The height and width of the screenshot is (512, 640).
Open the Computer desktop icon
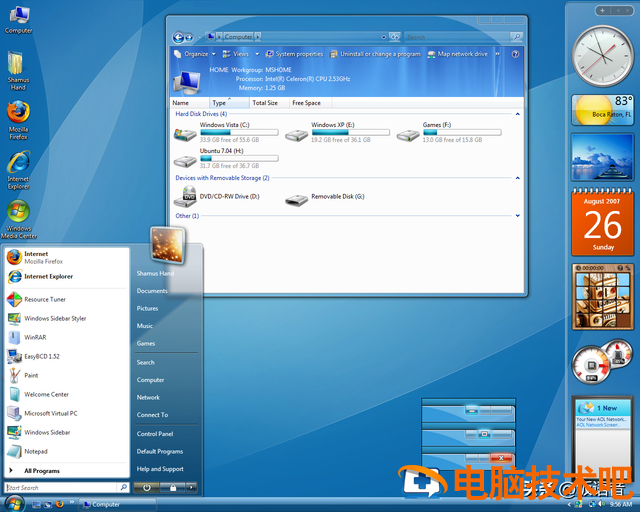pyautogui.click(x=18, y=20)
